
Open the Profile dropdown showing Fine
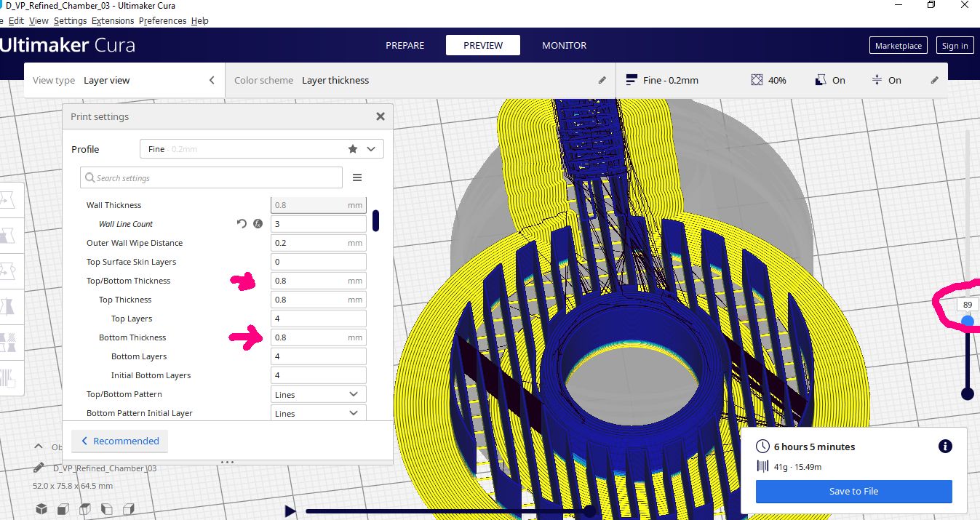261,149
